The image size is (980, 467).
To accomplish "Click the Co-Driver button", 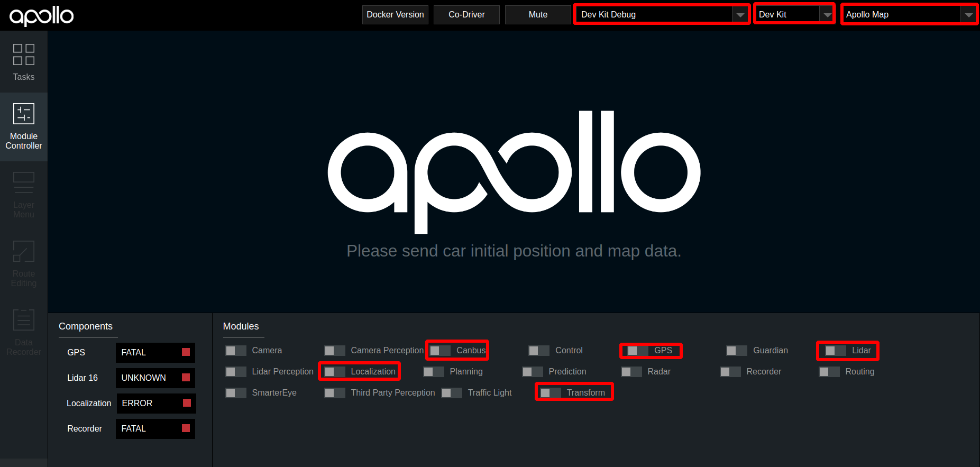I will click(466, 15).
